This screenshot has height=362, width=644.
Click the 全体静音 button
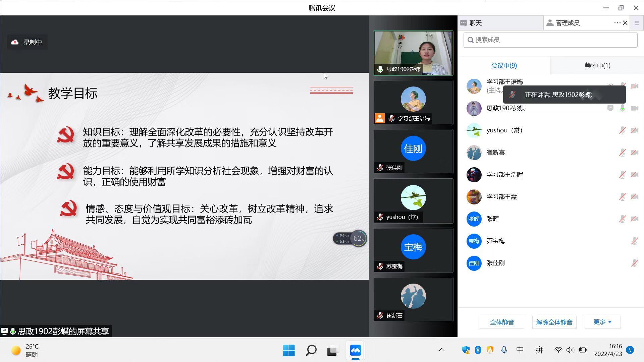tap(502, 322)
